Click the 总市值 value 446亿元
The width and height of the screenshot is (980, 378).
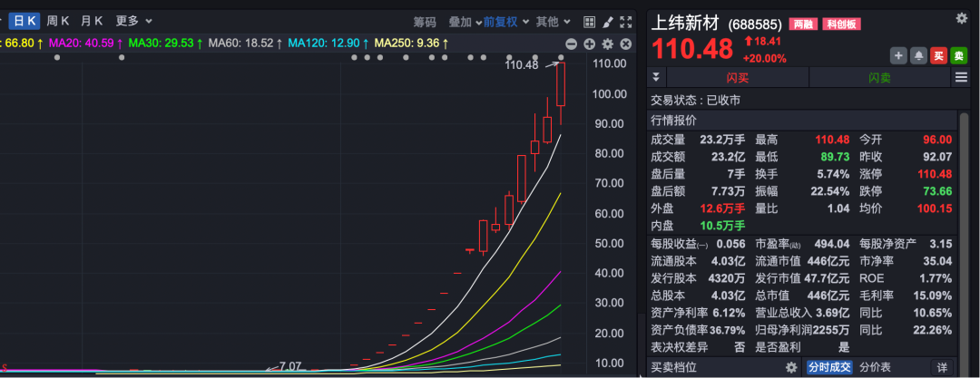tap(828, 296)
